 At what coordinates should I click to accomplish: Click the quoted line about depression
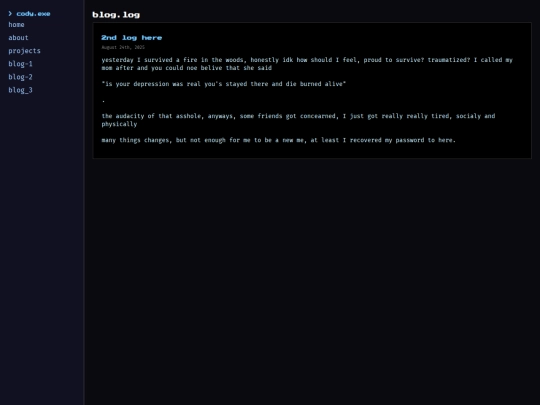point(224,84)
